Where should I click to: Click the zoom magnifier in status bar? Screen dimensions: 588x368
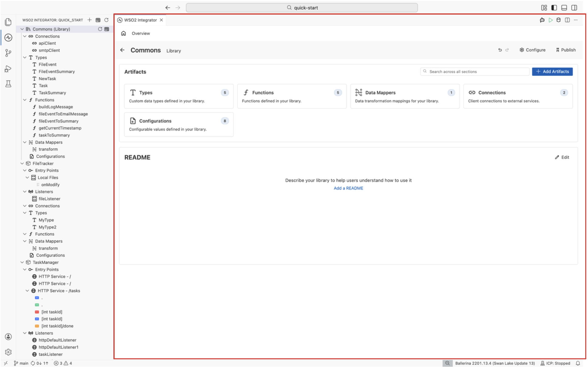448,363
